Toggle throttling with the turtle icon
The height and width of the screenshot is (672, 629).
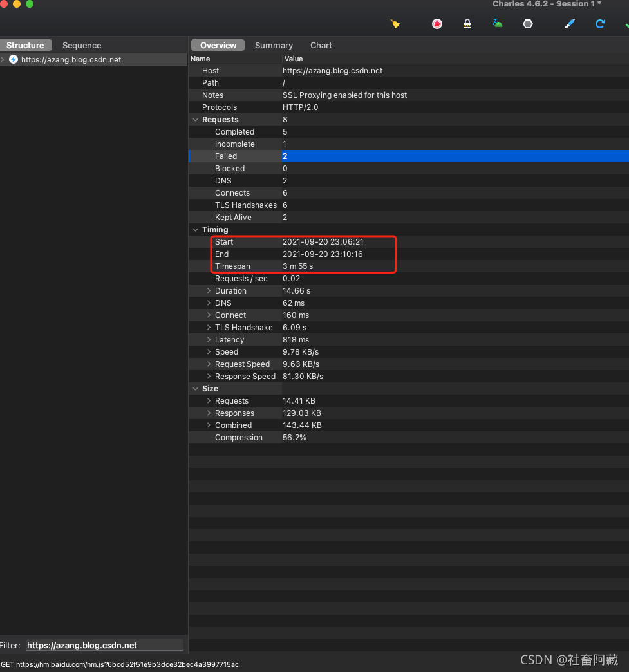coord(498,24)
